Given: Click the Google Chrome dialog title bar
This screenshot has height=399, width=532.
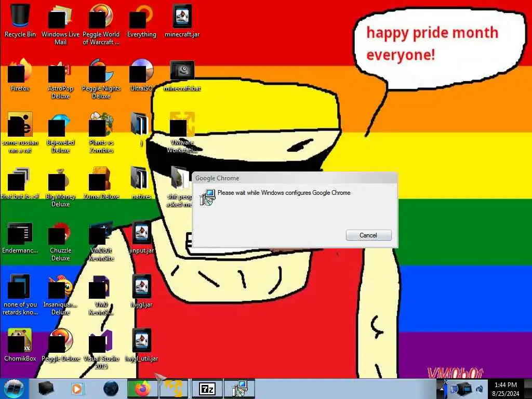Looking at the screenshot, I should click(x=295, y=178).
